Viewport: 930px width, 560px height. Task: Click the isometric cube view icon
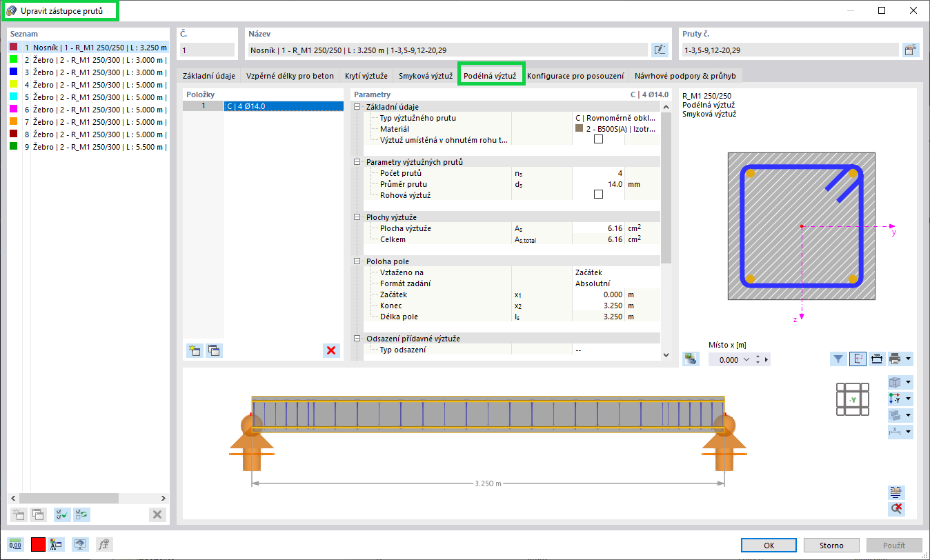[895, 382]
